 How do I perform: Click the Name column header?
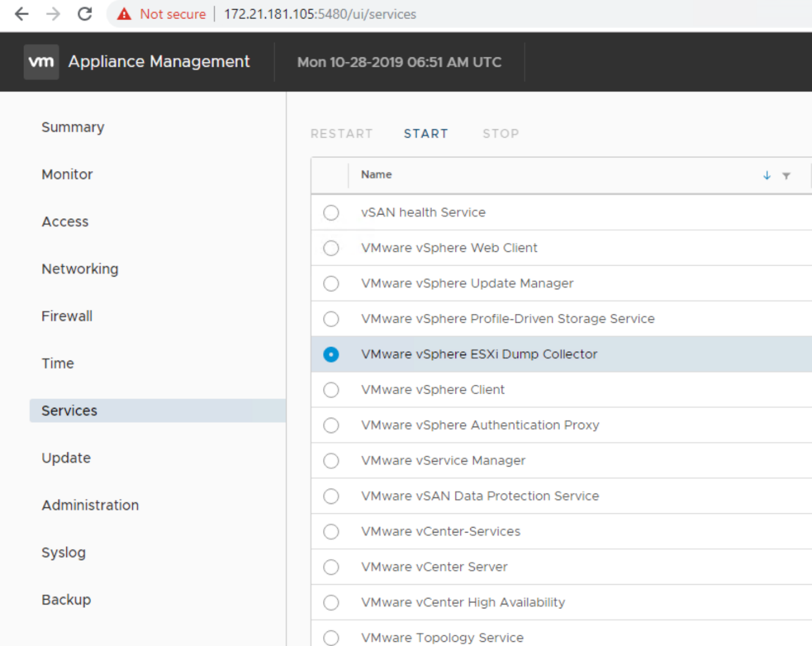[376, 175]
